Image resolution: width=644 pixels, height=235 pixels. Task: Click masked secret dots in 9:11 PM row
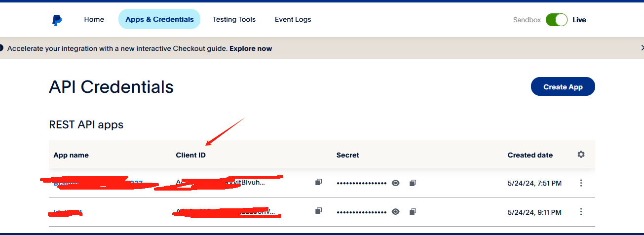click(x=361, y=212)
